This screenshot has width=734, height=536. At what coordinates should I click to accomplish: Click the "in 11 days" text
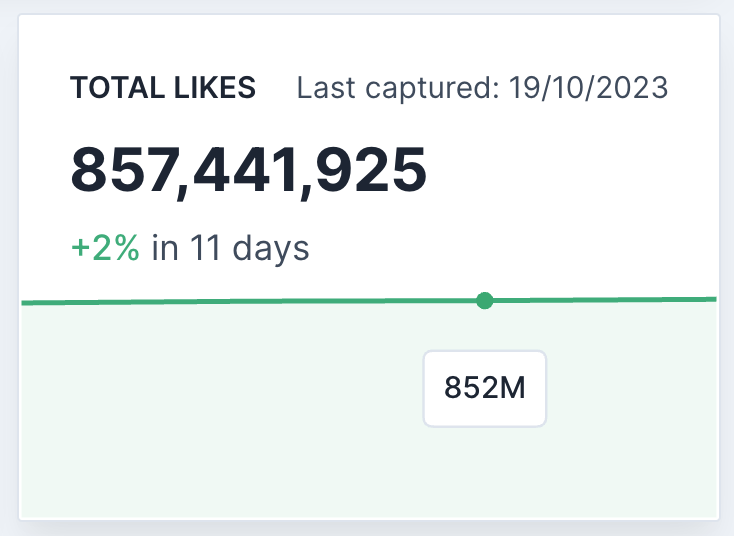point(230,248)
